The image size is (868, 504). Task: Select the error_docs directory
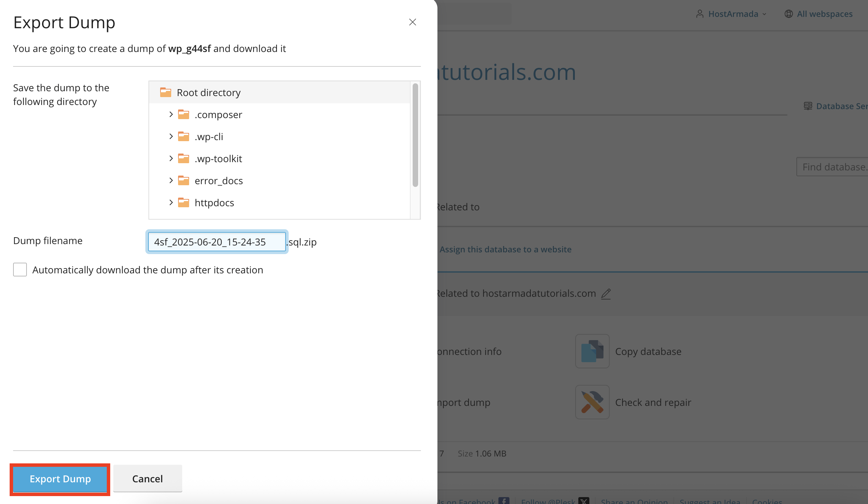218,181
